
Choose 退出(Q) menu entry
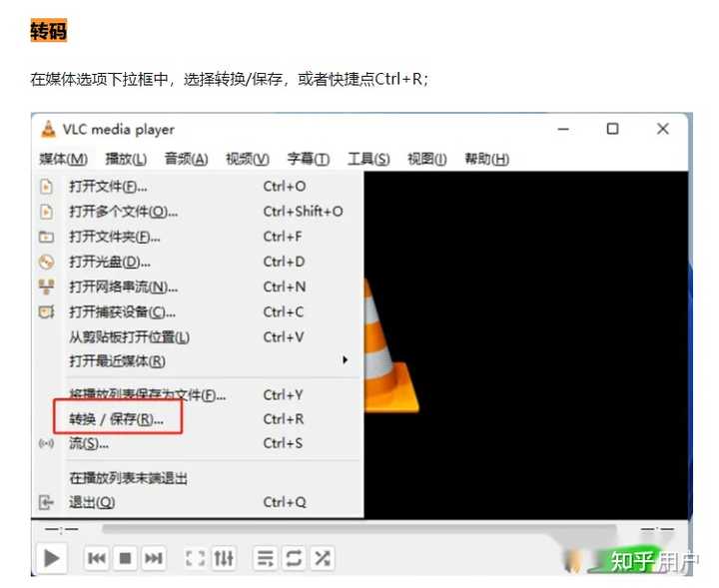point(200,503)
